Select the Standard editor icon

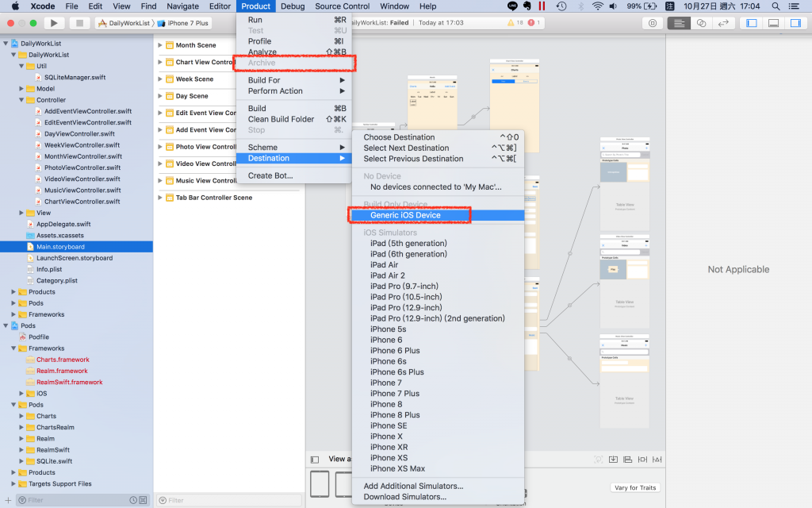pyautogui.click(x=679, y=23)
